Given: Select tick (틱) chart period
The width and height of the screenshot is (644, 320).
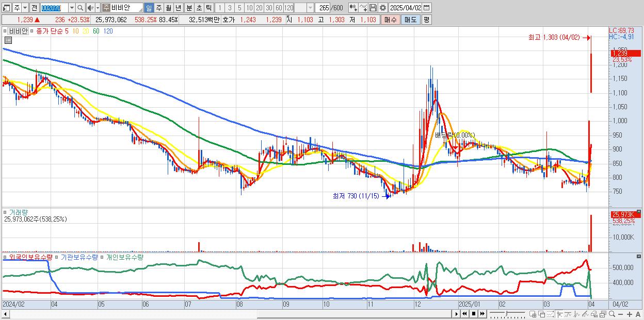Looking at the screenshot, I should [208, 8].
